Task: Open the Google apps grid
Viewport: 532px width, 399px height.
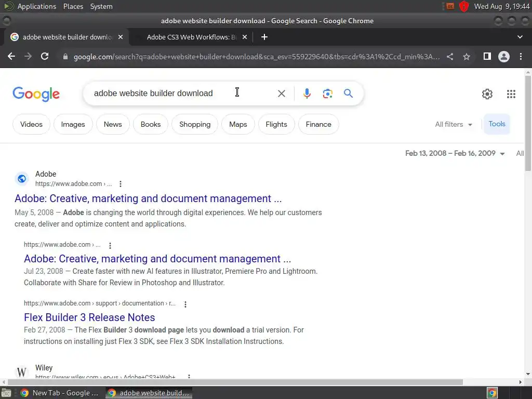Action: click(x=511, y=94)
